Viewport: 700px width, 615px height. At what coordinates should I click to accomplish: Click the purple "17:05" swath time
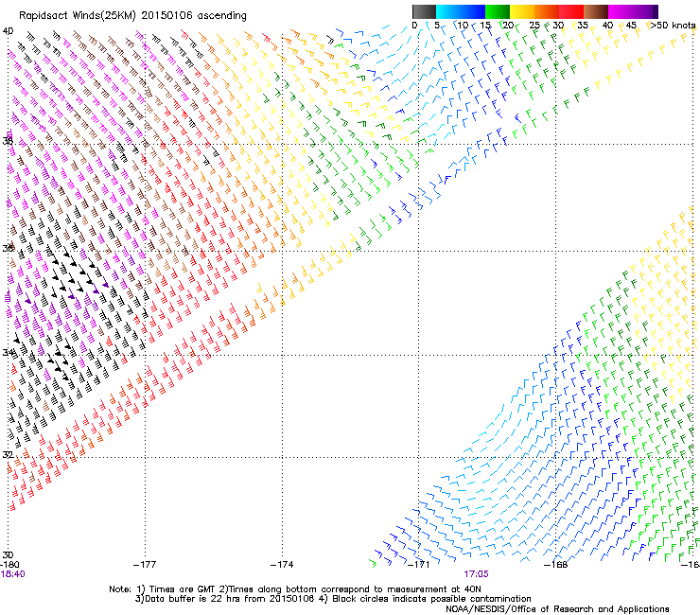pos(476,574)
